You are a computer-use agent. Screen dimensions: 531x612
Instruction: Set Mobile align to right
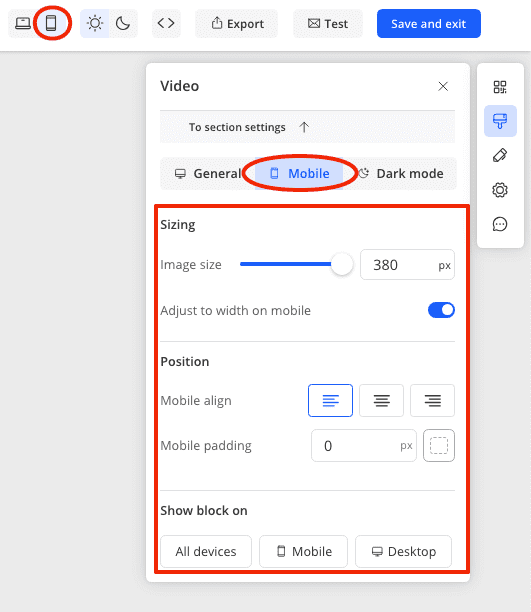(x=433, y=400)
